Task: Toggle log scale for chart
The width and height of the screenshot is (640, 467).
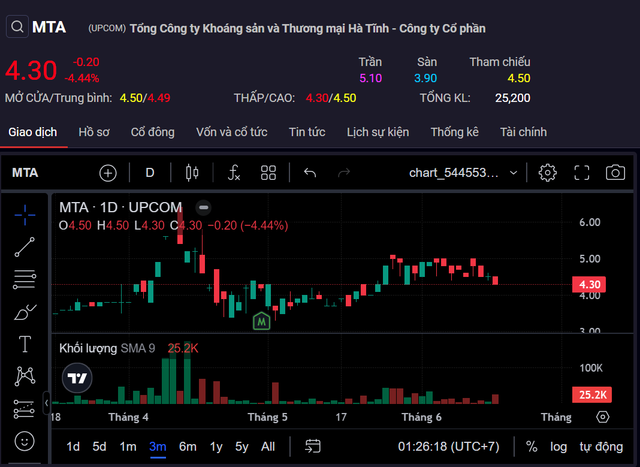Action: pyautogui.click(x=558, y=446)
